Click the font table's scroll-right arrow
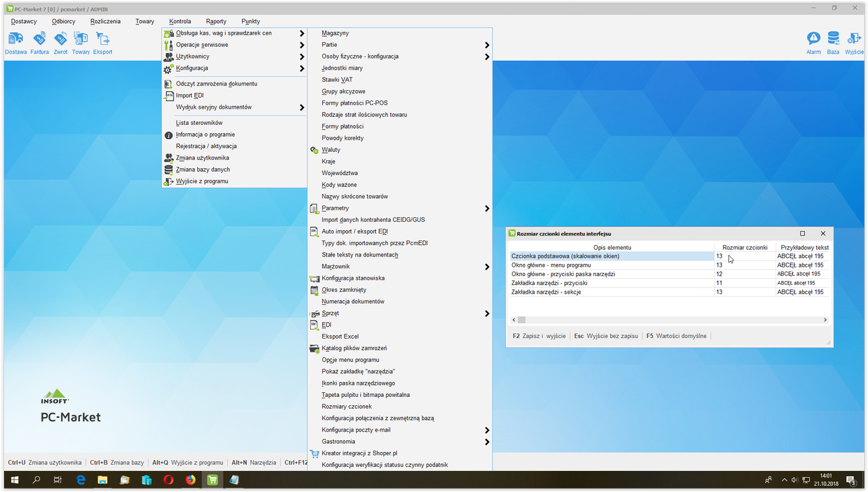This screenshot has height=492, width=868. coord(825,320)
